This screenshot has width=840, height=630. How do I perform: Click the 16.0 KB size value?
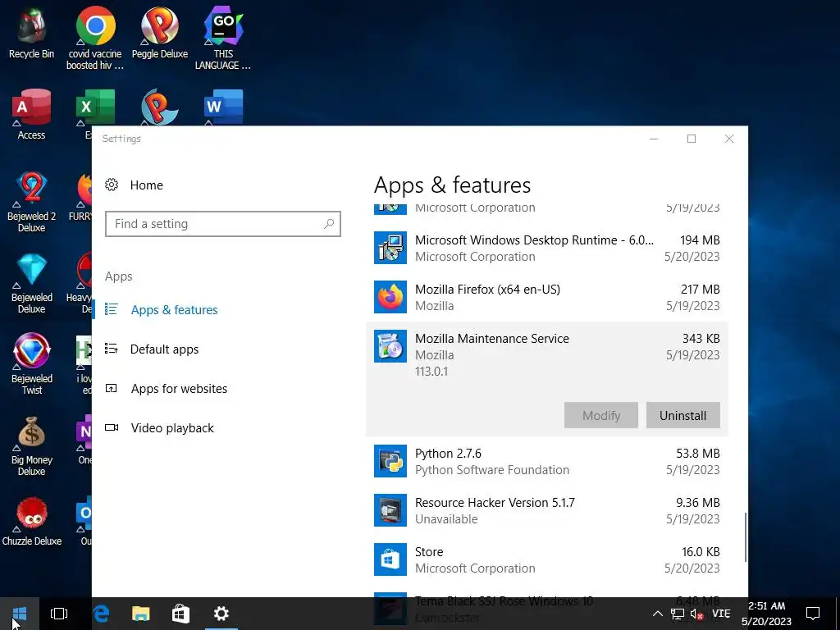pos(701,552)
